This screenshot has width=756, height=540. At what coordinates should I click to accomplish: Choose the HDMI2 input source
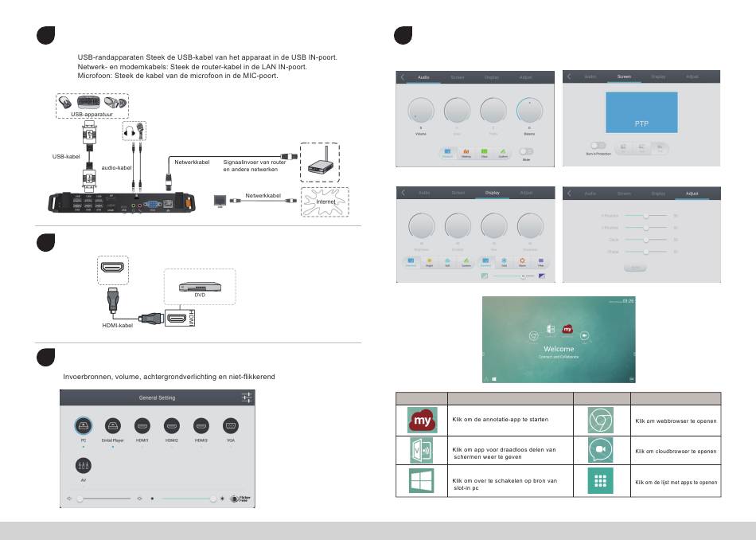click(172, 425)
